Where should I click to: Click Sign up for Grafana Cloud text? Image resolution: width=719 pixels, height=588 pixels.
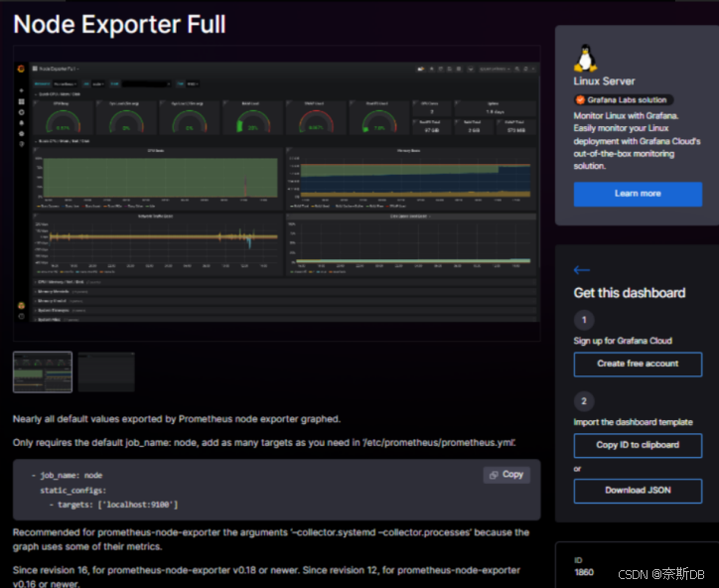pyautogui.click(x=623, y=341)
